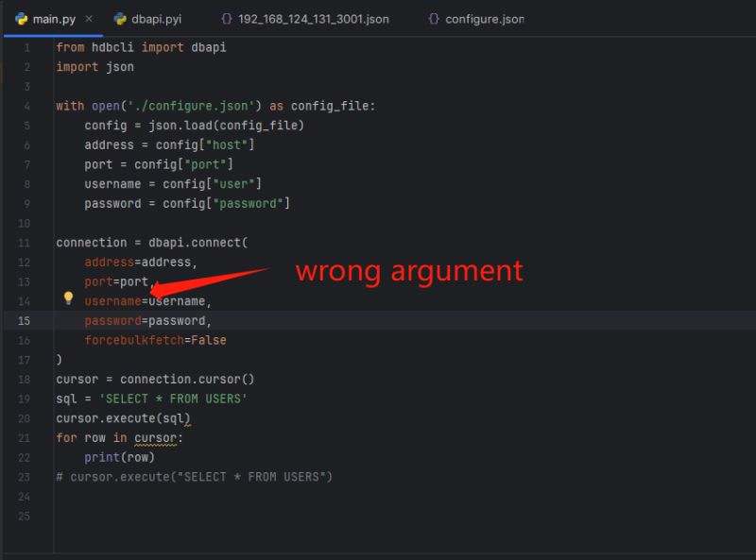The width and height of the screenshot is (756, 560).
Task: Click 'json.load(config_file)' call
Action: (226, 126)
